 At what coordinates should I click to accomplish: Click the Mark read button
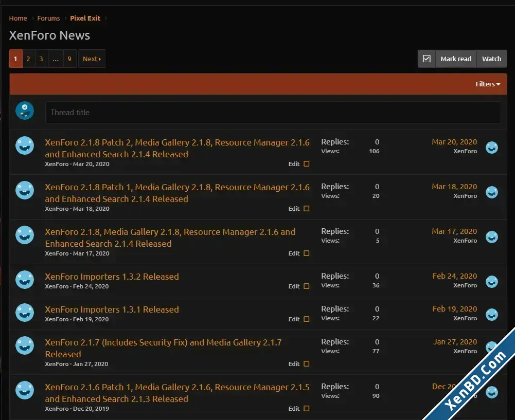click(x=455, y=59)
